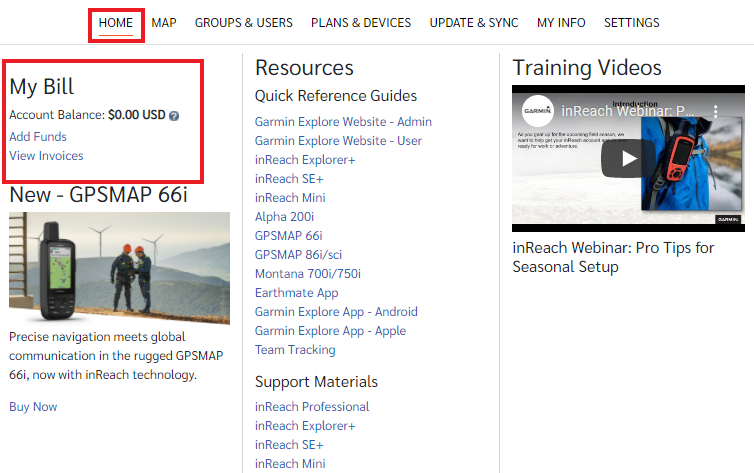Open the Team Tracking guide

(x=295, y=349)
